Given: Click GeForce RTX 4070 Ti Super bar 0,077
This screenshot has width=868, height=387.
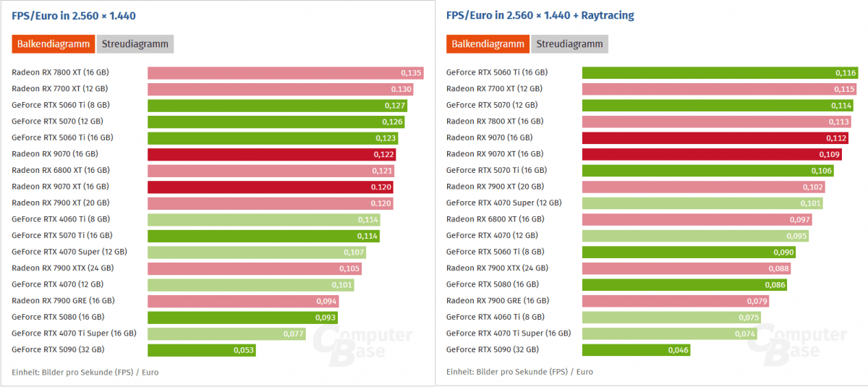Looking at the screenshot, I should tap(226, 333).
